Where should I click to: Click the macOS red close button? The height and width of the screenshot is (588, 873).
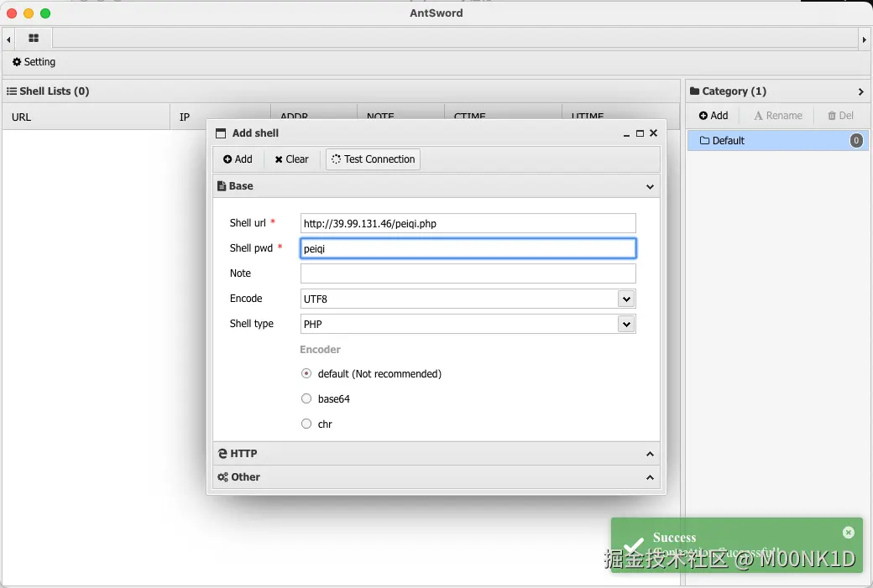point(12,13)
